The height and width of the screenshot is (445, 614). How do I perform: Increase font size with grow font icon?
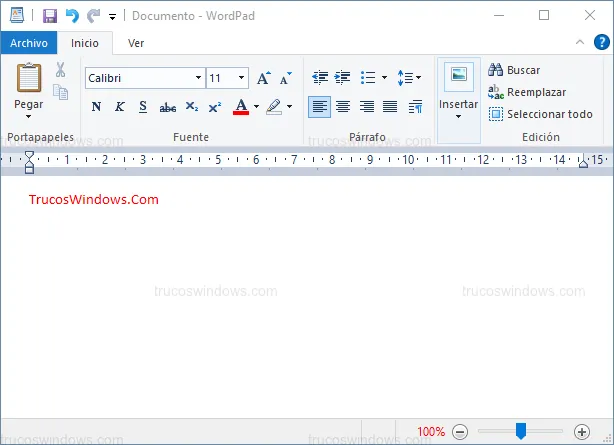click(x=263, y=78)
